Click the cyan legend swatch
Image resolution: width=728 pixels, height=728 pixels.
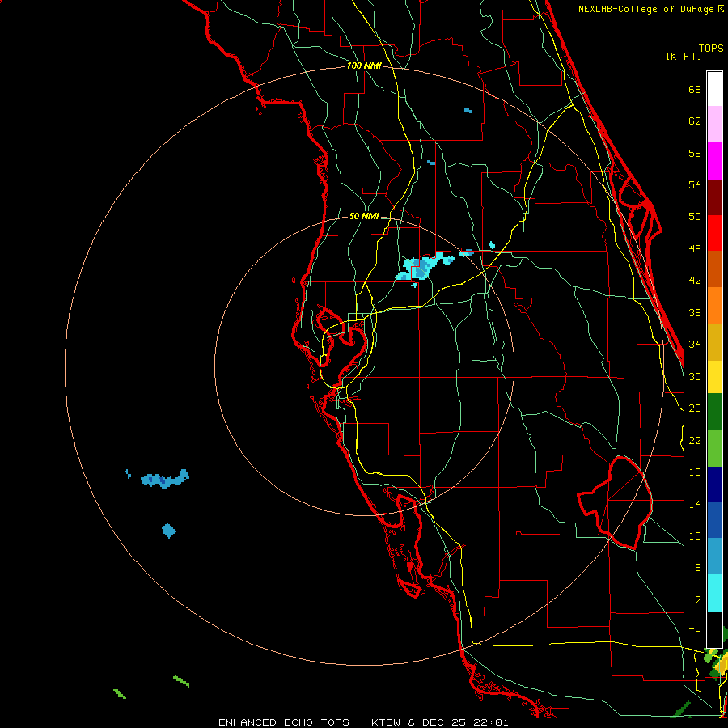pos(714,593)
